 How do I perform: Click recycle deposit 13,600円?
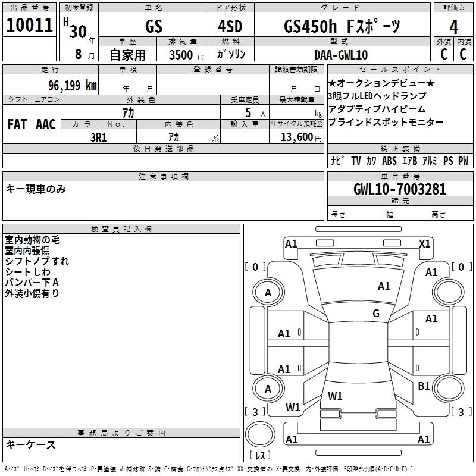301,137
